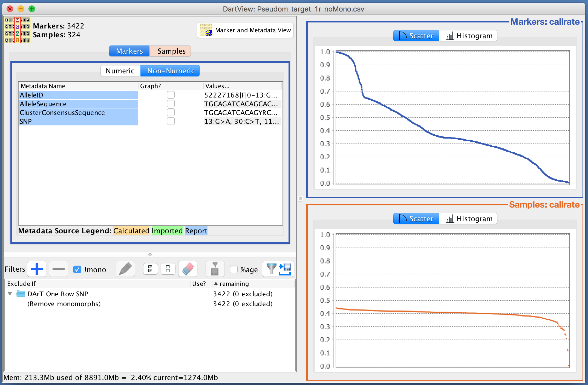Click 'Markers: 3422' count text
588x385 pixels.
coord(58,26)
